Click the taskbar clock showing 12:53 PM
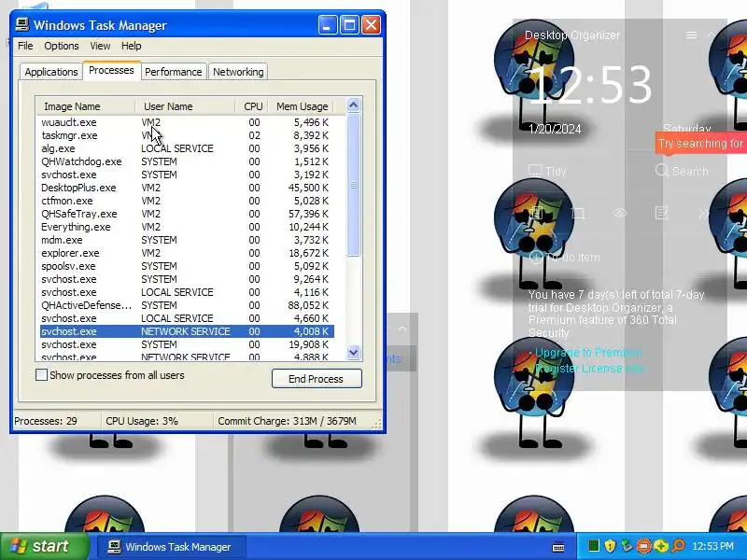The image size is (747, 560). click(x=712, y=546)
